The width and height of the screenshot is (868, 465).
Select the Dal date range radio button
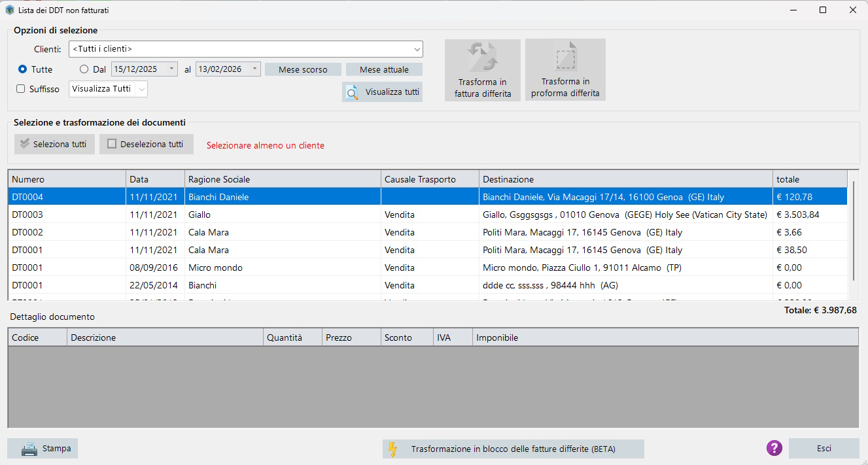click(x=84, y=69)
